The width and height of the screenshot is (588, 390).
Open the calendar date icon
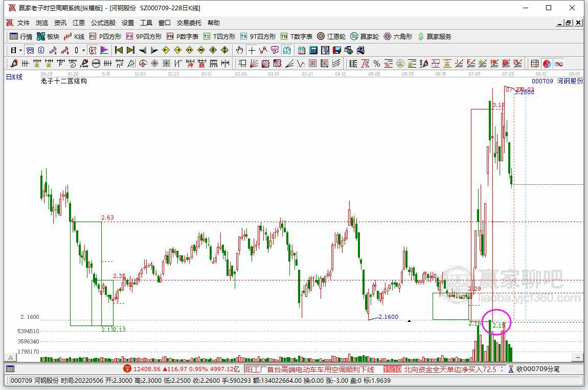[302, 50]
